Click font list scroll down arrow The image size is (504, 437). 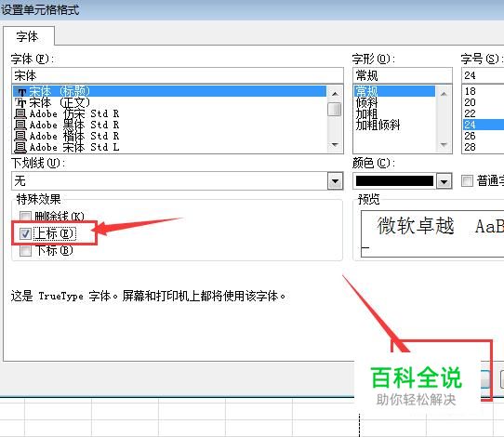point(335,145)
